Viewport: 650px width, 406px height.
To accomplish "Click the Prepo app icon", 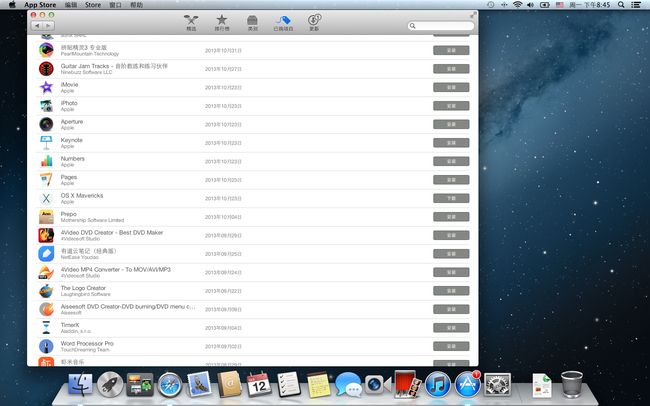I will [46, 216].
